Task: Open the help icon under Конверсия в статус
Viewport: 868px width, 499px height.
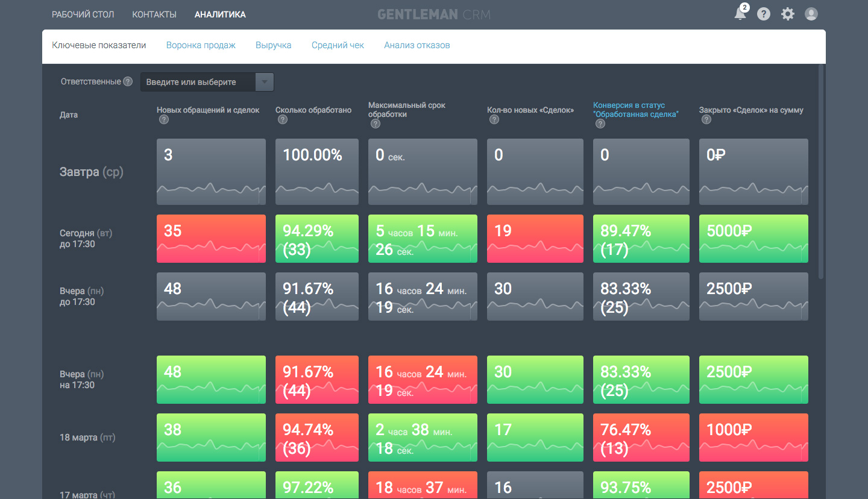Action: point(600,124)
